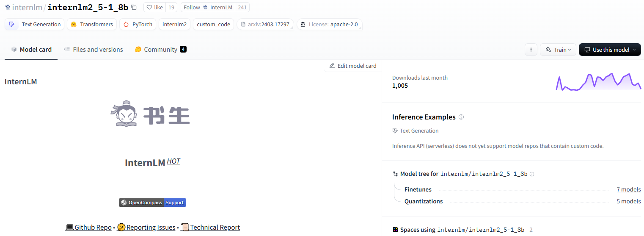The height and width of the screenshot is (236, 644).
Task: Open the arxiv:2403.17297 paper tag
Action: click(265, 24)
